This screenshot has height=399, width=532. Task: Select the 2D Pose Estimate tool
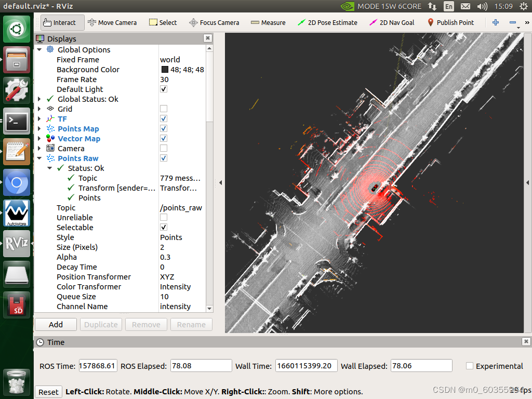(327, 22)
